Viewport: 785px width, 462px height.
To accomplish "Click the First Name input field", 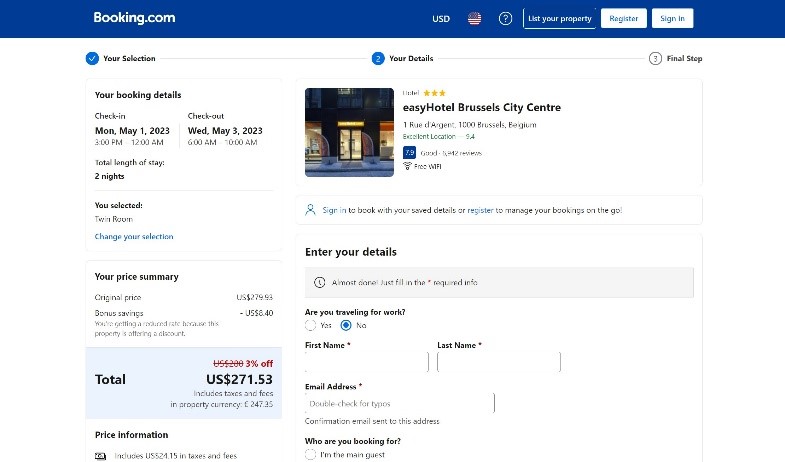I will tap(366, 362).
